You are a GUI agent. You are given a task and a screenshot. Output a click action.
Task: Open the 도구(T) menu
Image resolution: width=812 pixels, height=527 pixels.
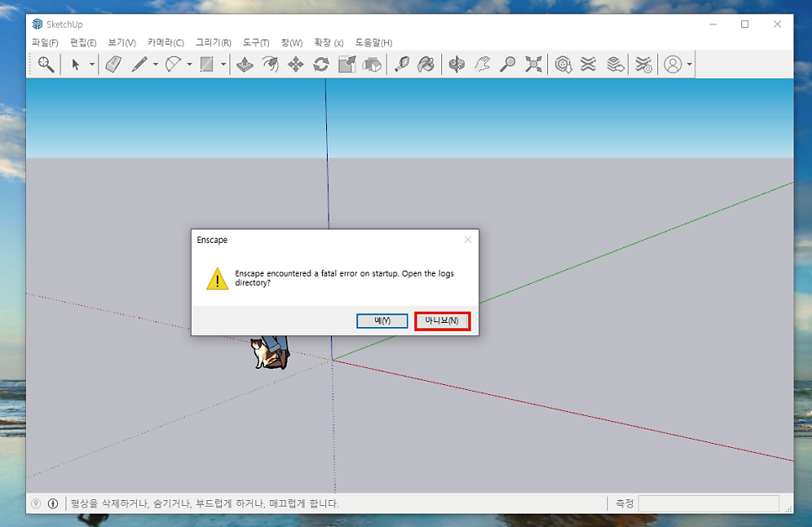point(256,43)
